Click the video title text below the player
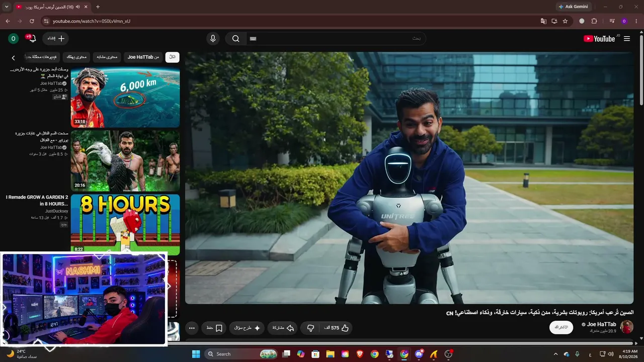644x362 pixels. click(540, 313)
